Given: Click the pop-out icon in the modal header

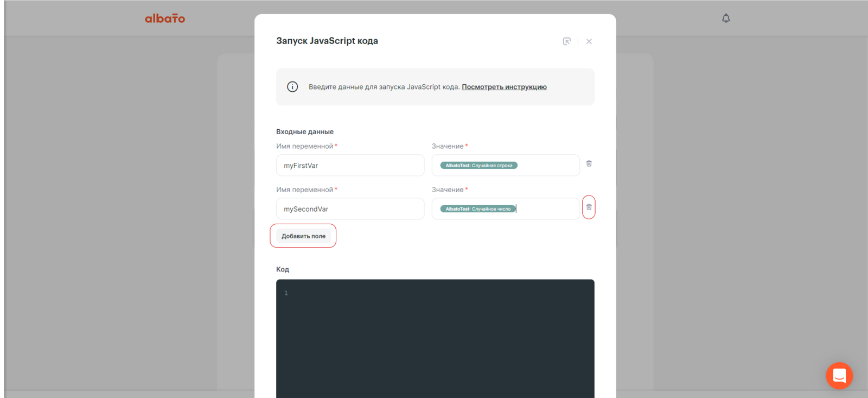Looking at the screenshot, I should click(x=567, y=41).
